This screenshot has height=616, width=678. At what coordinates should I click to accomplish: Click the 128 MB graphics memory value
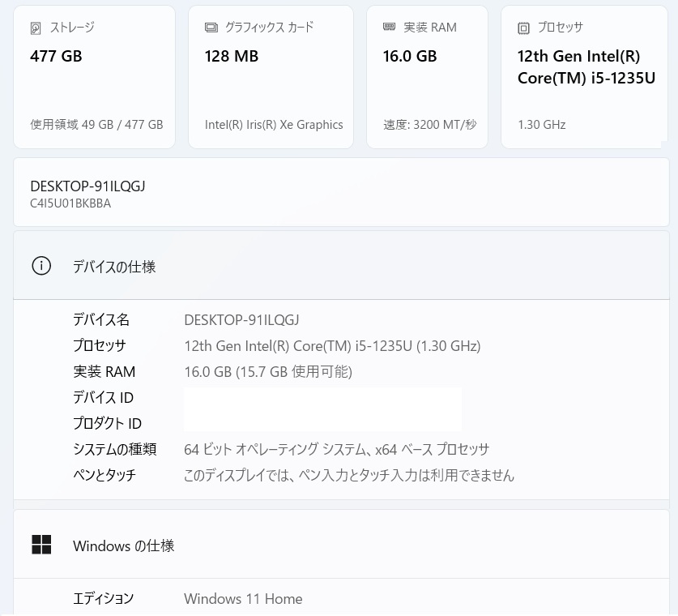232,56
